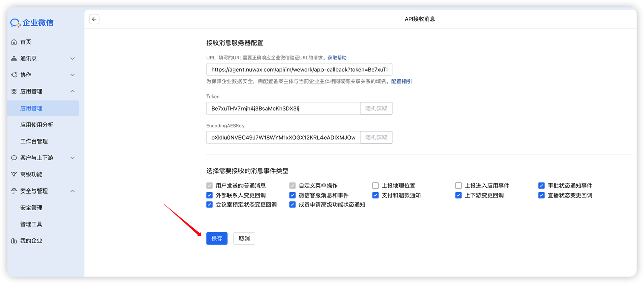The width and height of the screenshot is (644, 284).
Task: Uncheck 外部联系人变更回调 checkbox
Action: pos(210,195)
